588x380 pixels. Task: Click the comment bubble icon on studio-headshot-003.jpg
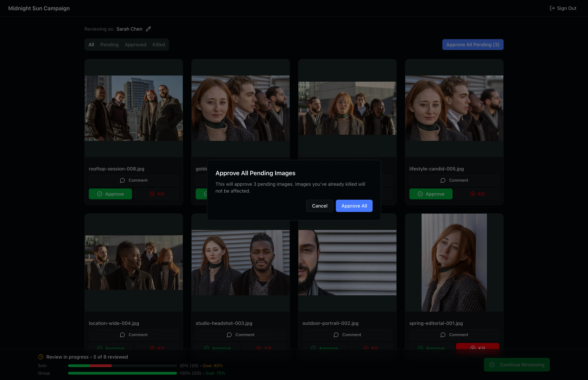[x=229, y=335]
